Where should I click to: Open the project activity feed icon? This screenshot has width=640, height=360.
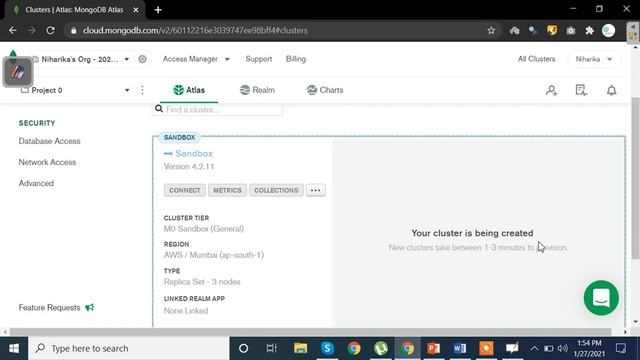tap(581, 90)
